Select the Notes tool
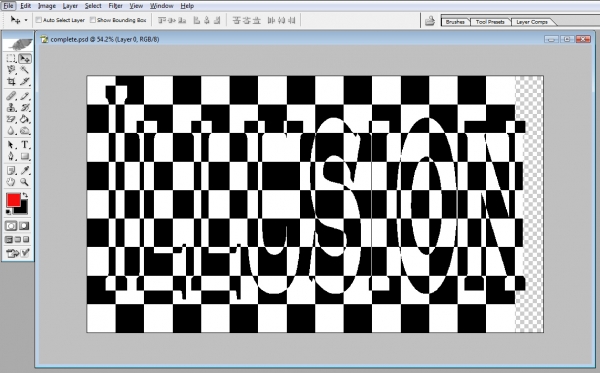The width and height of the screenshot is (600, 373). 11,170
